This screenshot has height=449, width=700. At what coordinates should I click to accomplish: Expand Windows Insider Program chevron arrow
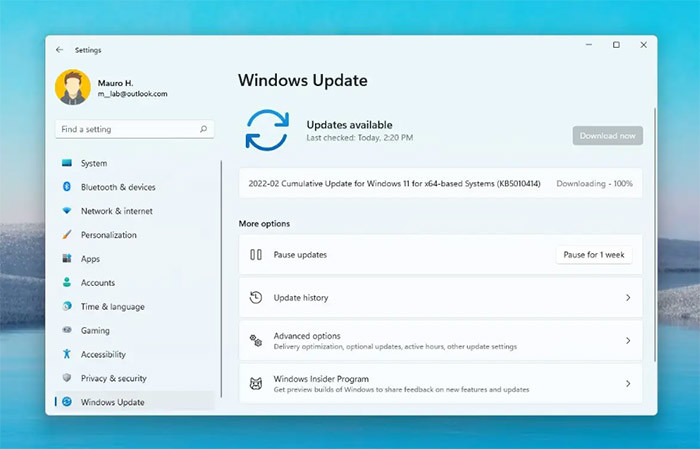click(628, 383)
